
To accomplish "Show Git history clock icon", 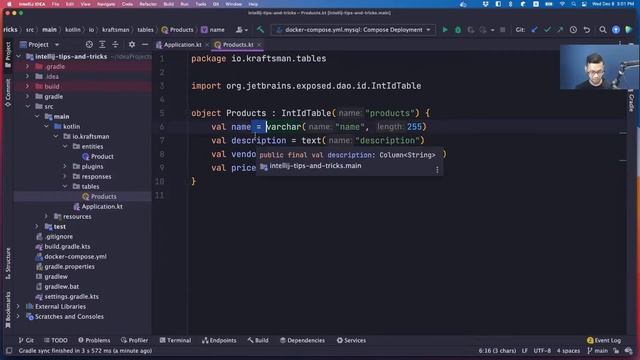I will [x=573, y=30].
